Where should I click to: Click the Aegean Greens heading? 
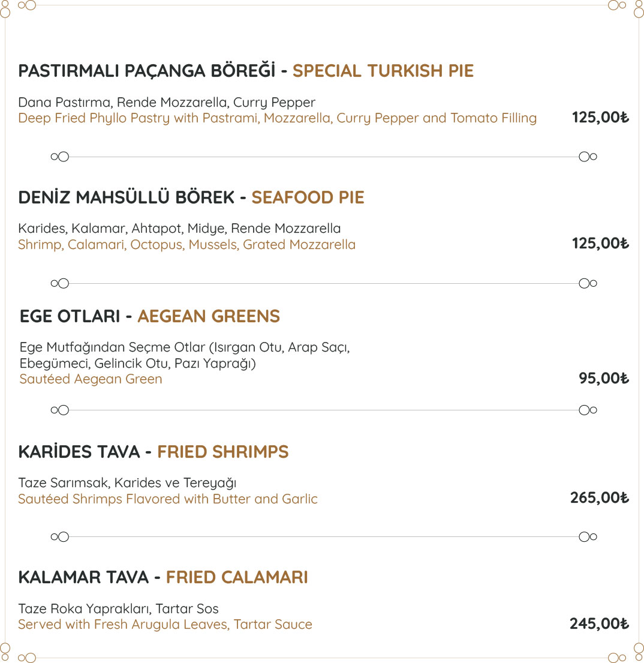[x=209, y=316]
